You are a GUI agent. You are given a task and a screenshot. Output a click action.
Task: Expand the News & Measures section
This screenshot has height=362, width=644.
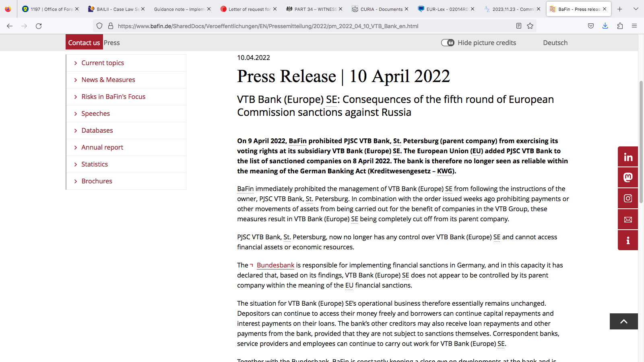tap(108, 80)
